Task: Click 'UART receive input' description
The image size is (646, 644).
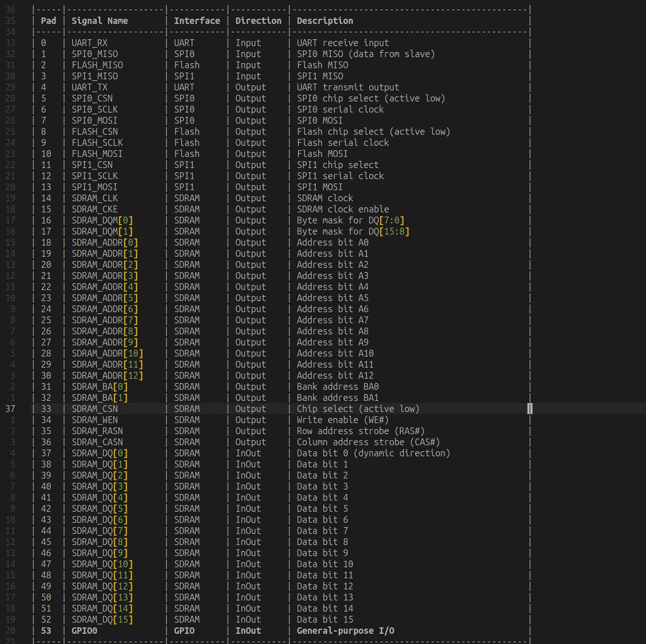Action: 343,43
